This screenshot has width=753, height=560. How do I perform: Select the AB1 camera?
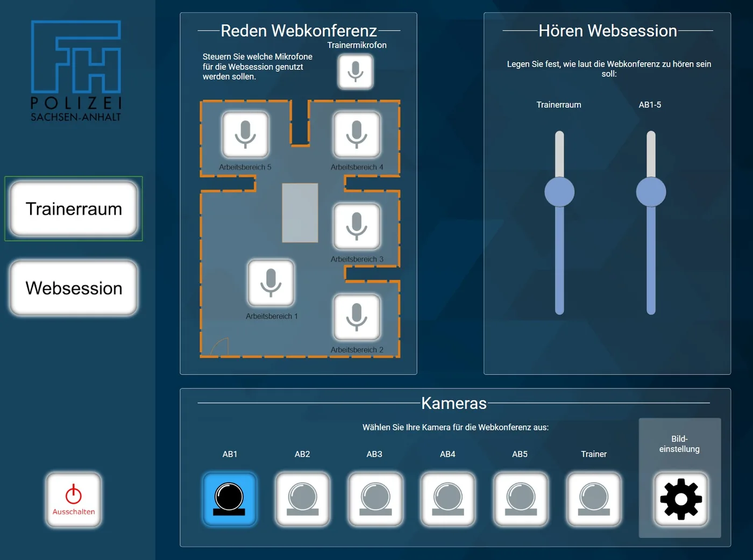(230, 499)
